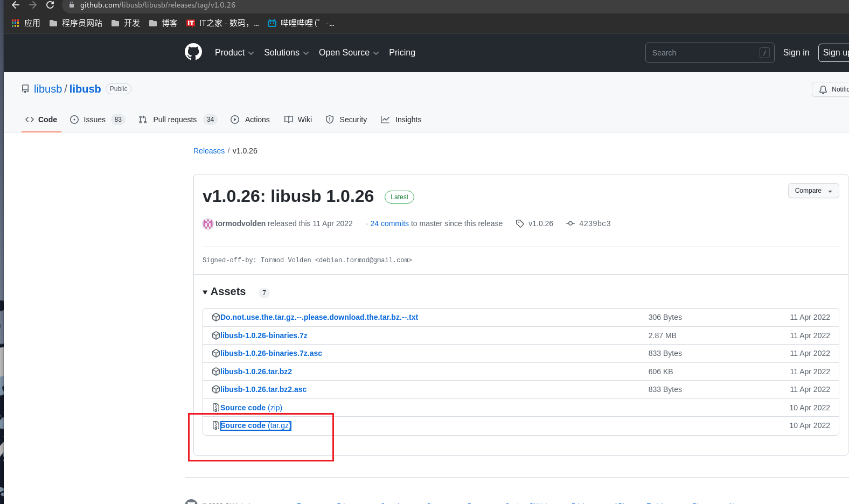Open the Security tab
This screenshot has width=849, height=504.
tap(346, 120)
